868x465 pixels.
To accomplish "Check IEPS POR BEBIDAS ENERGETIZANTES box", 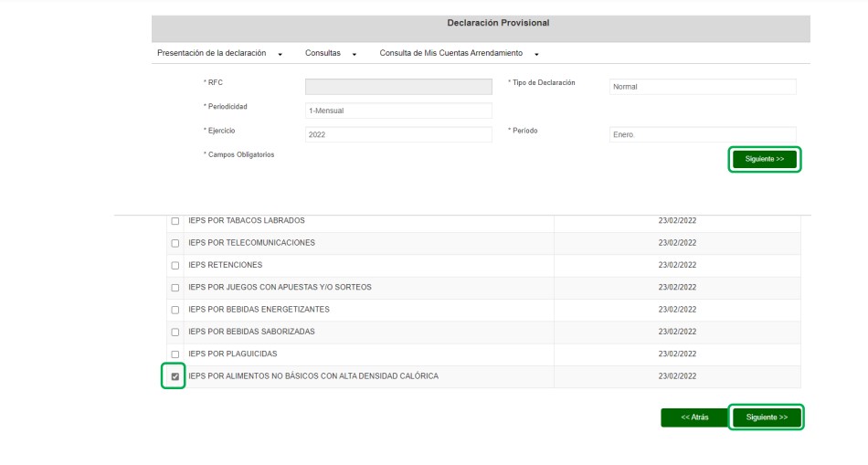I will pyautogui.click(x=175, y=310).
